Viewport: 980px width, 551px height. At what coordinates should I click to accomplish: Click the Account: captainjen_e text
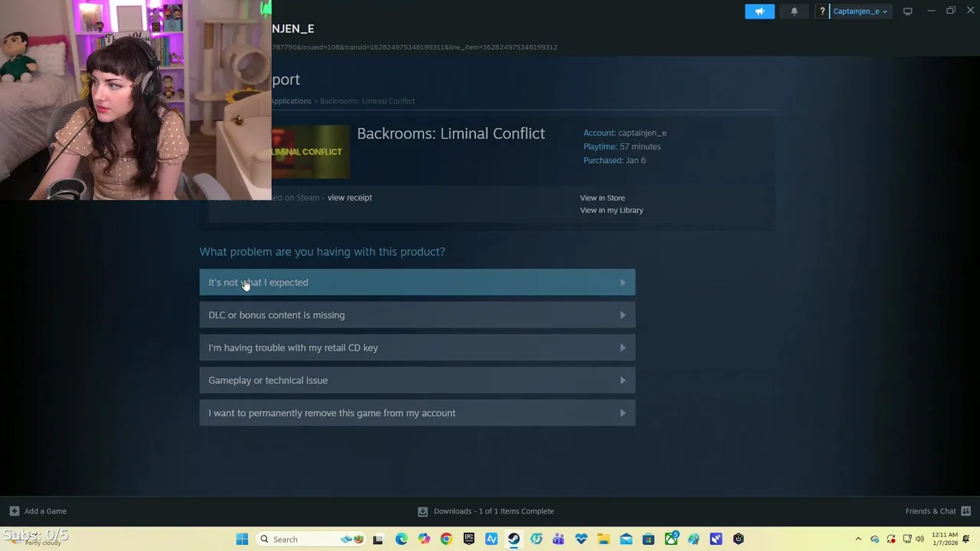pyautogui.click(x=625, y=133)
